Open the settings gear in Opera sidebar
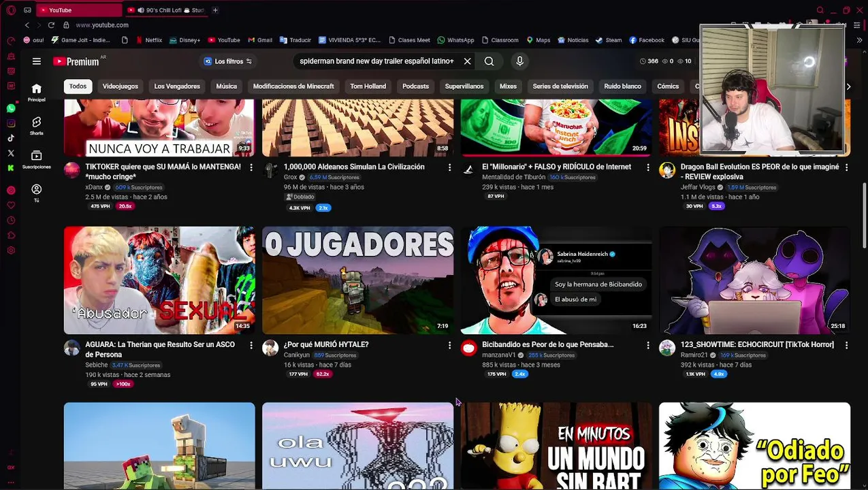 (11, 250)
